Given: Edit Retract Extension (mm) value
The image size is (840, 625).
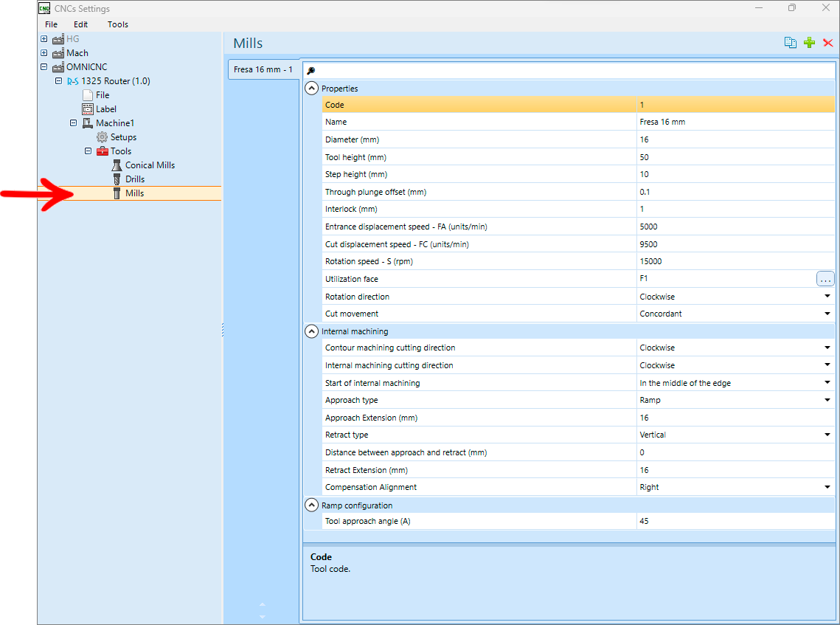Looking at the screenshot, I should (x=735, y=470).
